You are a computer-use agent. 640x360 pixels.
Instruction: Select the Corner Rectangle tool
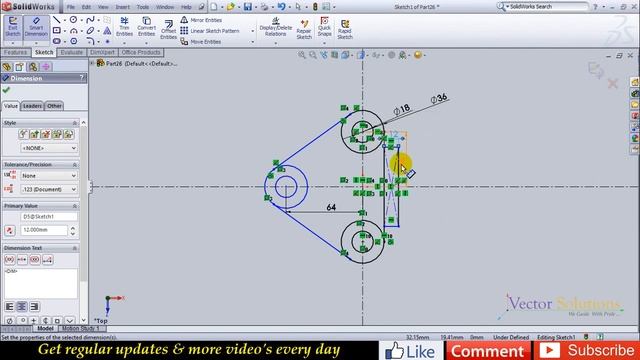[57, 31]
